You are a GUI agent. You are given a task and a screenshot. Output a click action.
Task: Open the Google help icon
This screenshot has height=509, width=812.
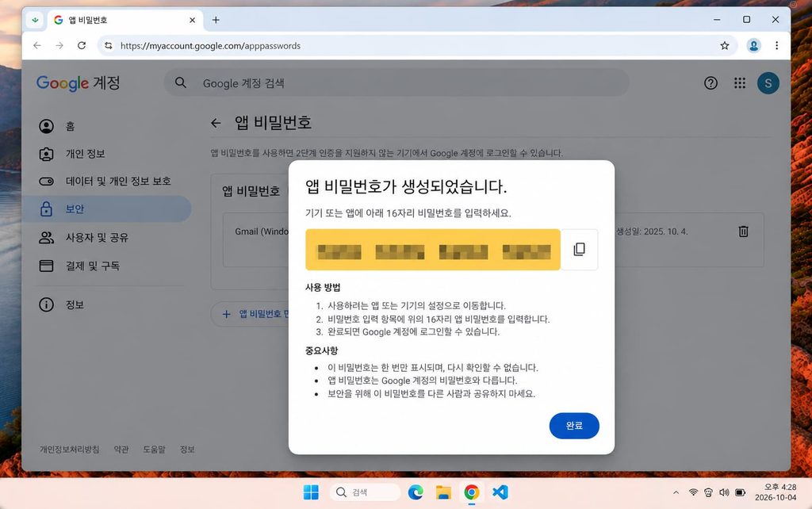click(x=710, y=82)
